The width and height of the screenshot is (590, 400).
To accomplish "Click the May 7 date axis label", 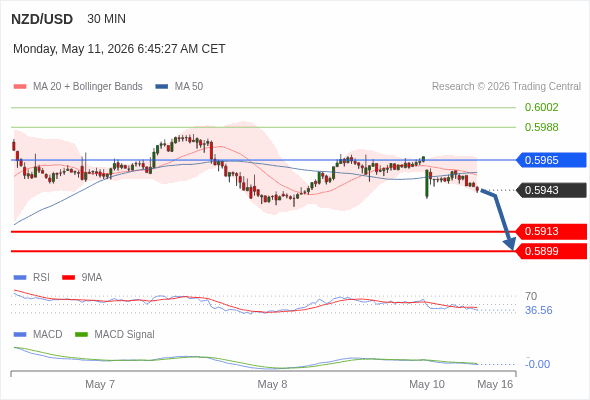I will pyautogui.click(x=100, y=384).
